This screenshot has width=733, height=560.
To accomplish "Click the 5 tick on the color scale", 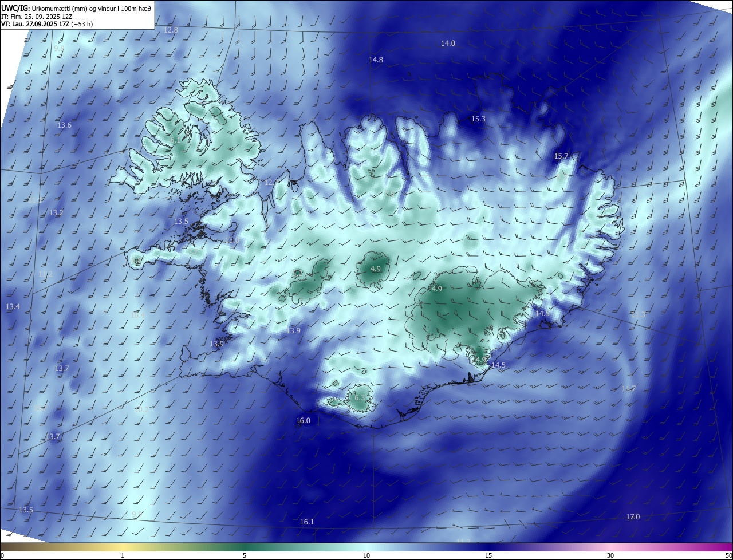I will [245, 555].
